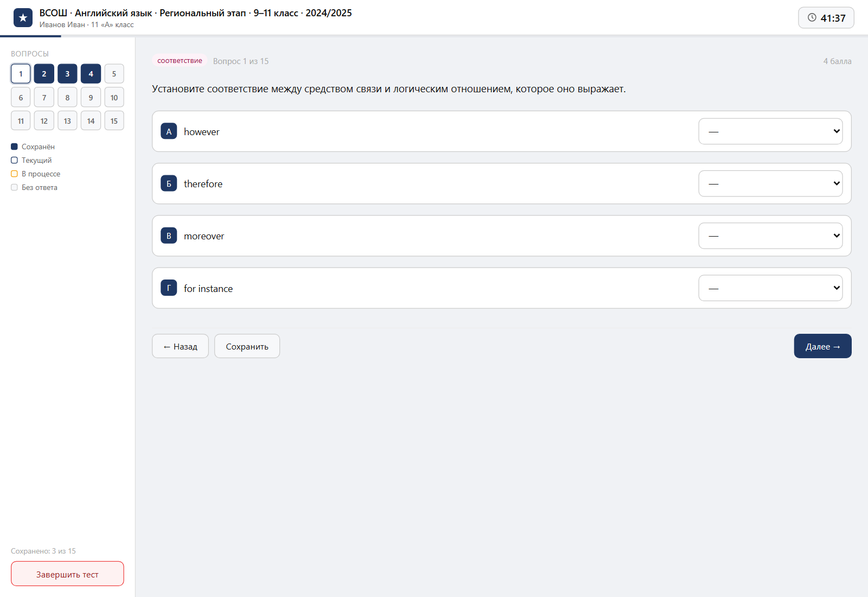
Task: Expand the dropdown for moreover
Action: coord(770,236)
